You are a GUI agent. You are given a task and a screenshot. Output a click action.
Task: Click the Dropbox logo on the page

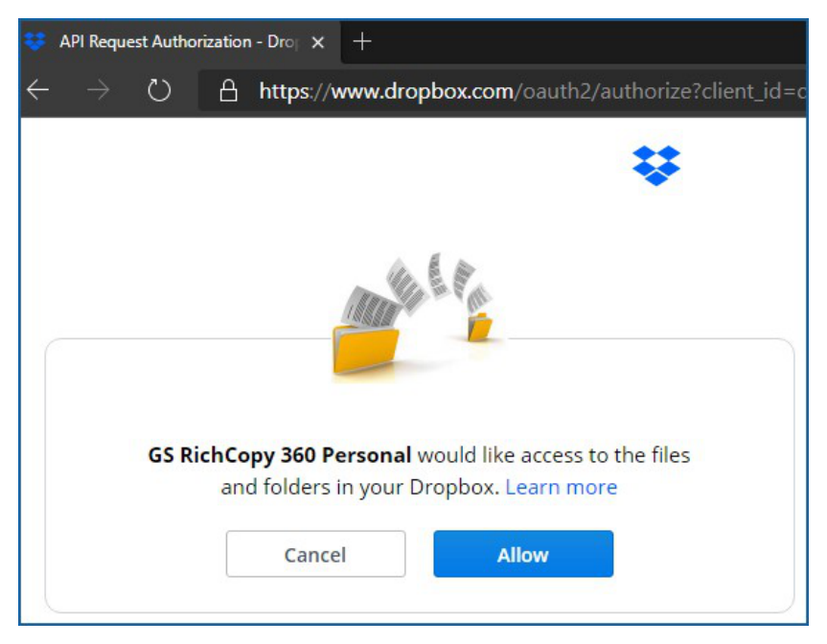[x=656, y=166]
